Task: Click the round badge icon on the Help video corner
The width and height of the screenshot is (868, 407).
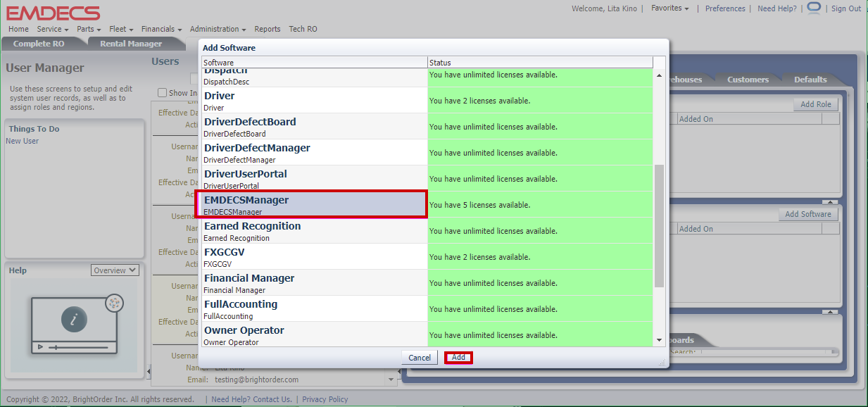Action: point(114,303)
